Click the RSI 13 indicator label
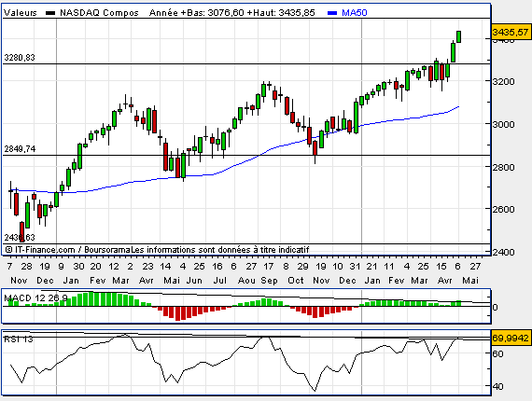This screenshot has width=532, height=401. point(19,339)
